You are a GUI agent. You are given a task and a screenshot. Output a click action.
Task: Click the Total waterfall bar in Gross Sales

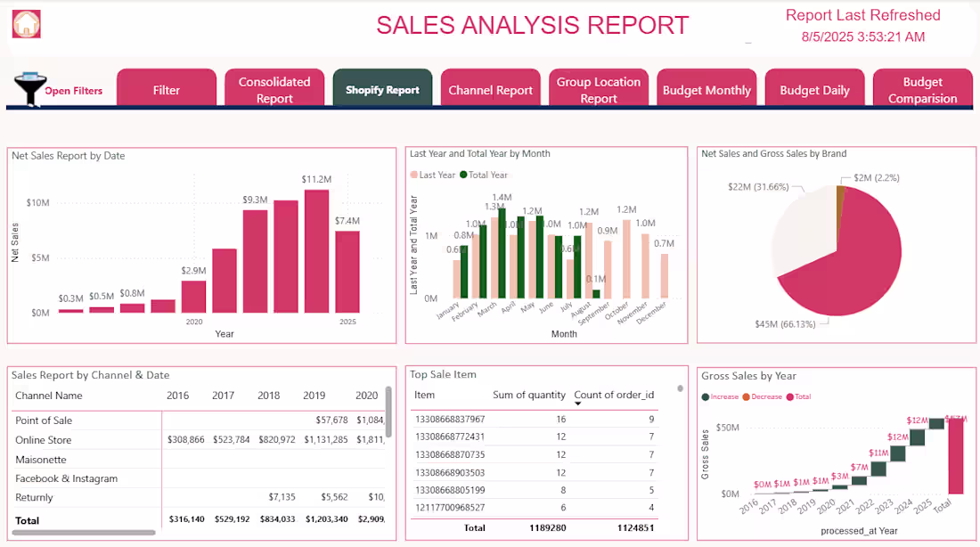(x=956, y=456)
